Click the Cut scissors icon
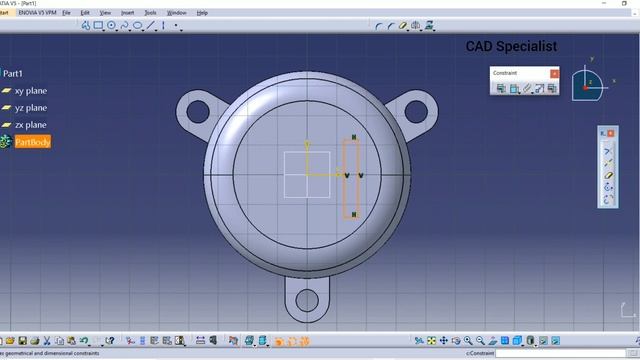640x360 pixels. click(x=47, y=340)
